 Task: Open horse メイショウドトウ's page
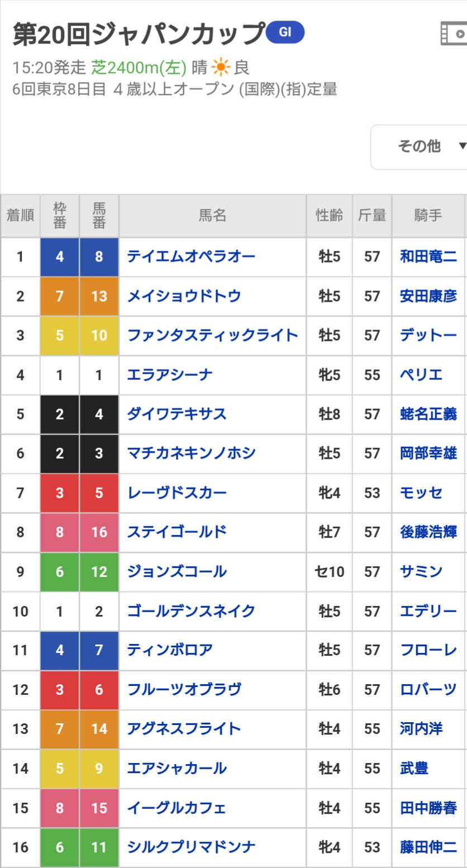184,295
